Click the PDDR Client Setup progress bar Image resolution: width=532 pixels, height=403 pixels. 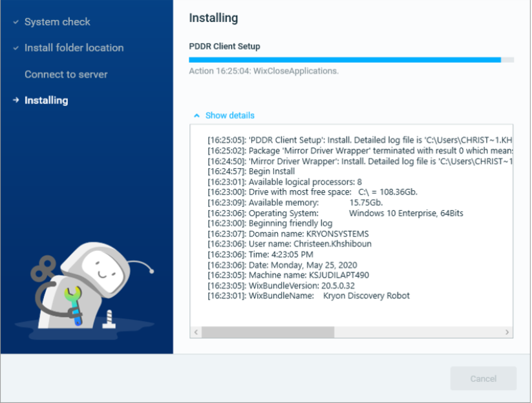pos(351,60)
